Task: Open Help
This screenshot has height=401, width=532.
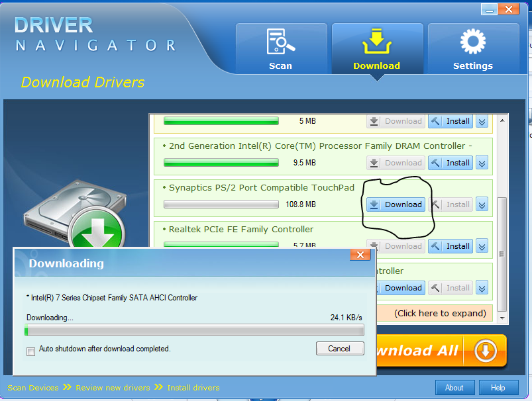Action: pos(498,388)
